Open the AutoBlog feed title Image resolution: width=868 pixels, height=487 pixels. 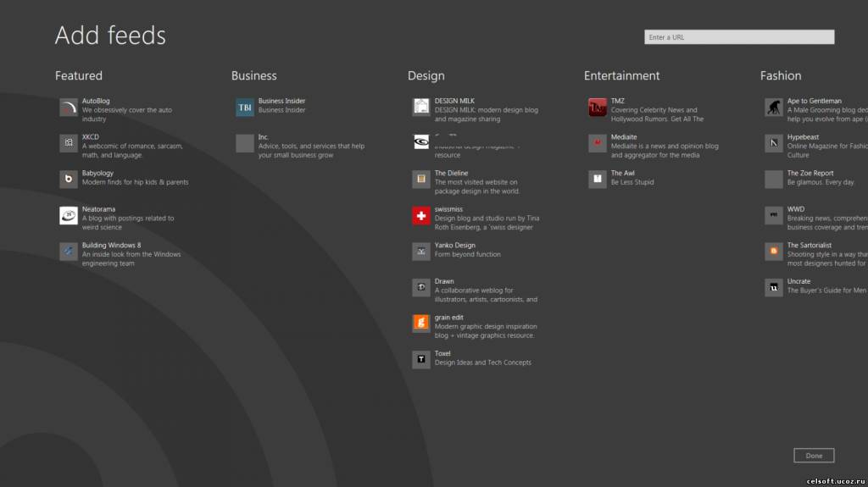tap(96, 101)
